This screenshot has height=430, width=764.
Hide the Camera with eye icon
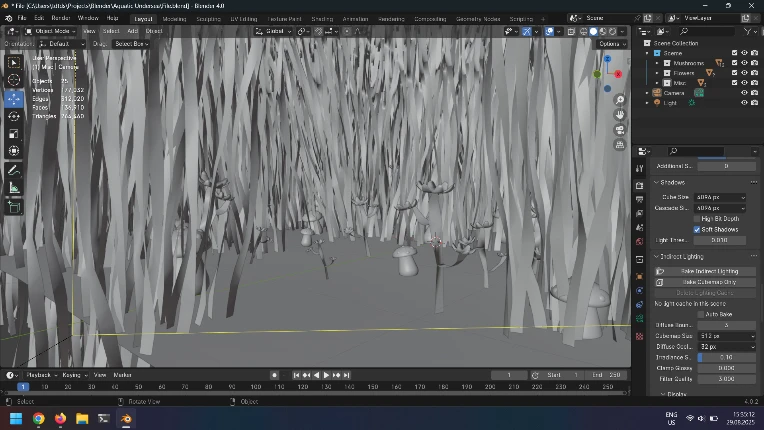pyautogui.click(x=744, y=93)
